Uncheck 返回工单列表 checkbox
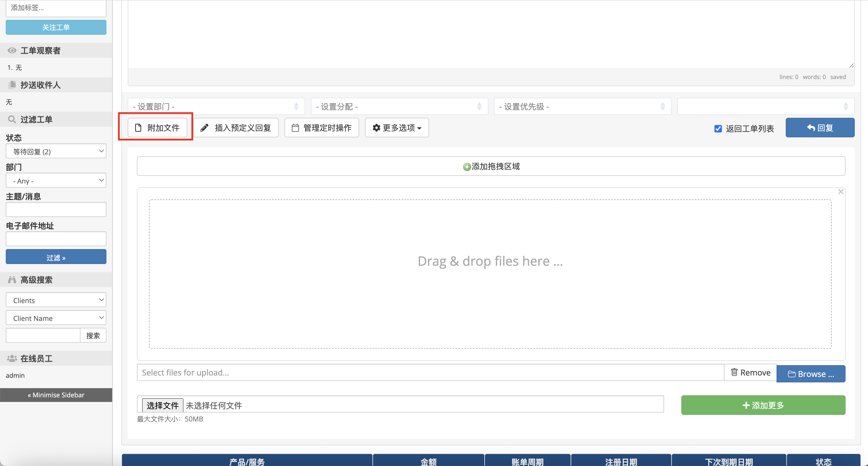This screenshot has height=466, width=868. 718,129
